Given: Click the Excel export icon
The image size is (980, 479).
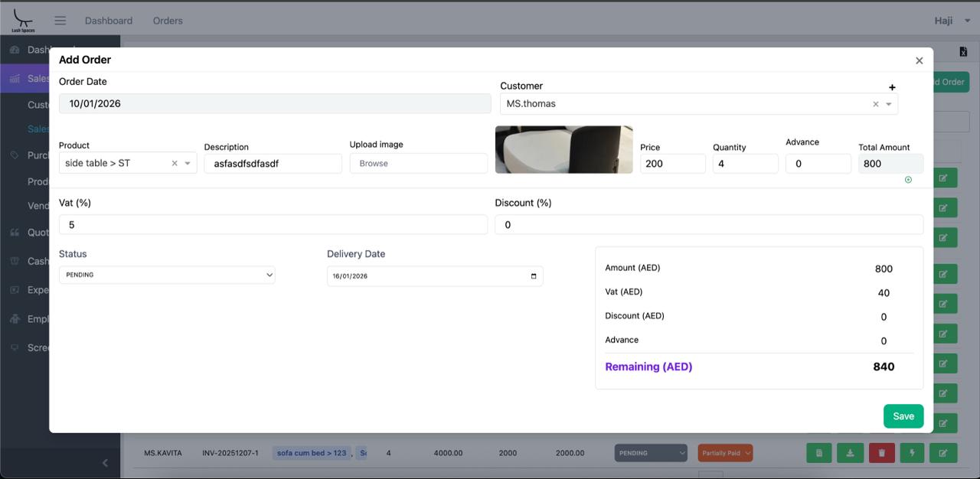Looking at the screenshot, I should coord(962,52).
